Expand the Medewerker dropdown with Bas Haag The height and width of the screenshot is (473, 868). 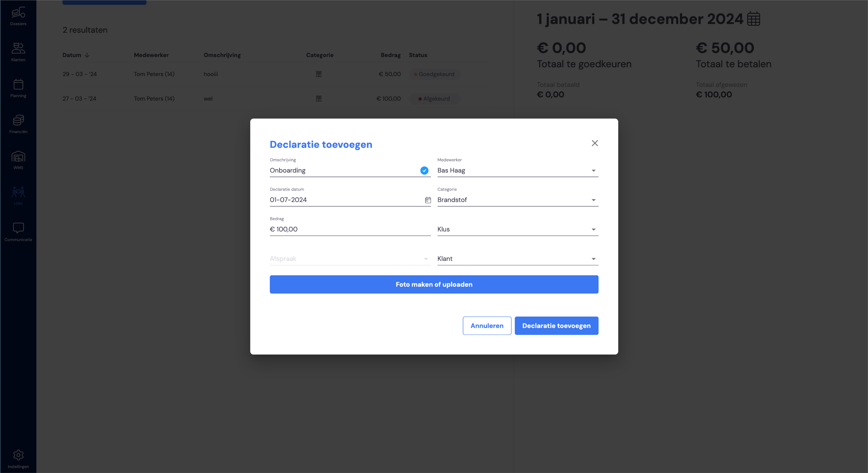(517, 170)
